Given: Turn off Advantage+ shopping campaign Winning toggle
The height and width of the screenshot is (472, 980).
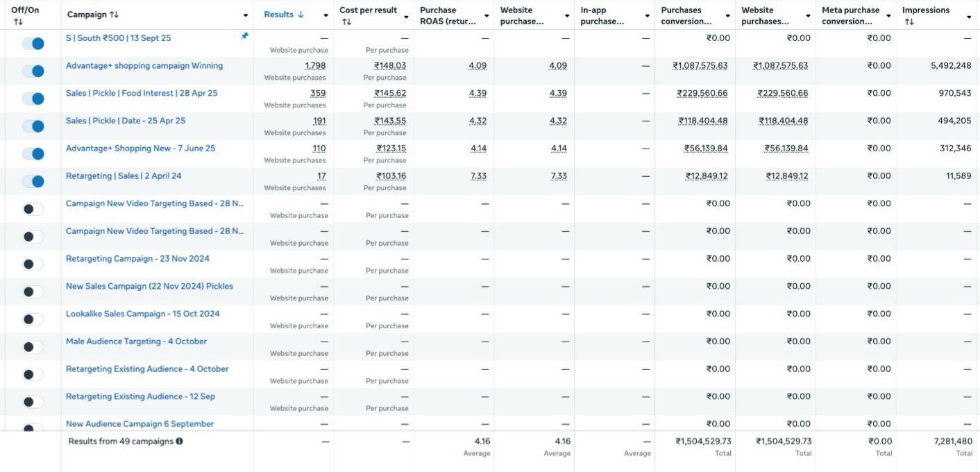Looking at the screenshot, I should [x=33, y=71].
